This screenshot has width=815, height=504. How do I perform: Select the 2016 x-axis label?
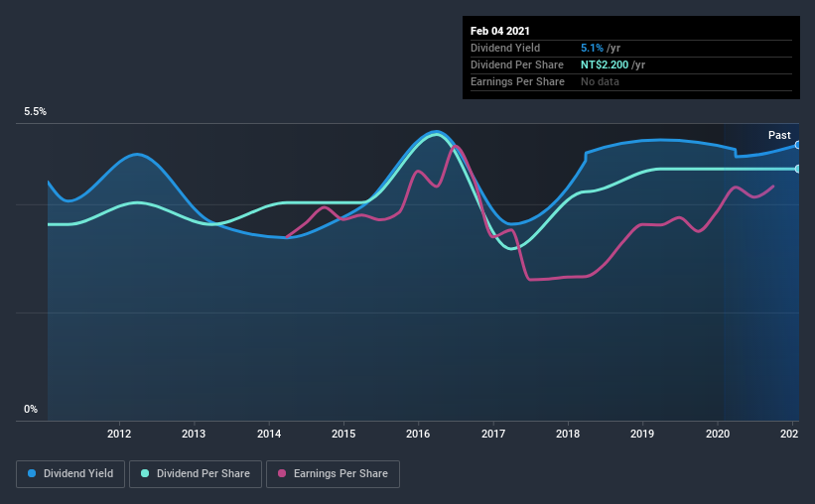coord(418,434)
